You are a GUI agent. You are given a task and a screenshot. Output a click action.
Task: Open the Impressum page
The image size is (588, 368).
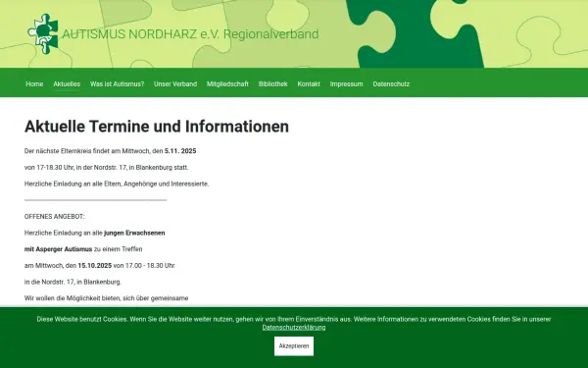(347, 84)
